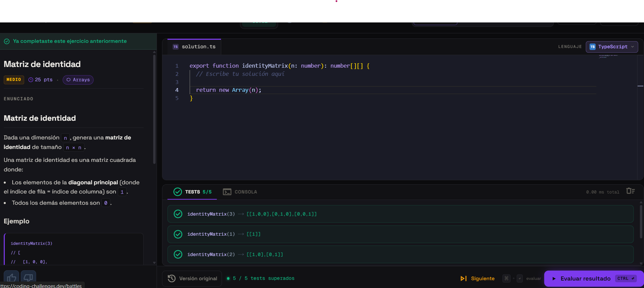The image size is (644, 288).
Task: Click the thumbs up like icon
Action: (11, 278)
